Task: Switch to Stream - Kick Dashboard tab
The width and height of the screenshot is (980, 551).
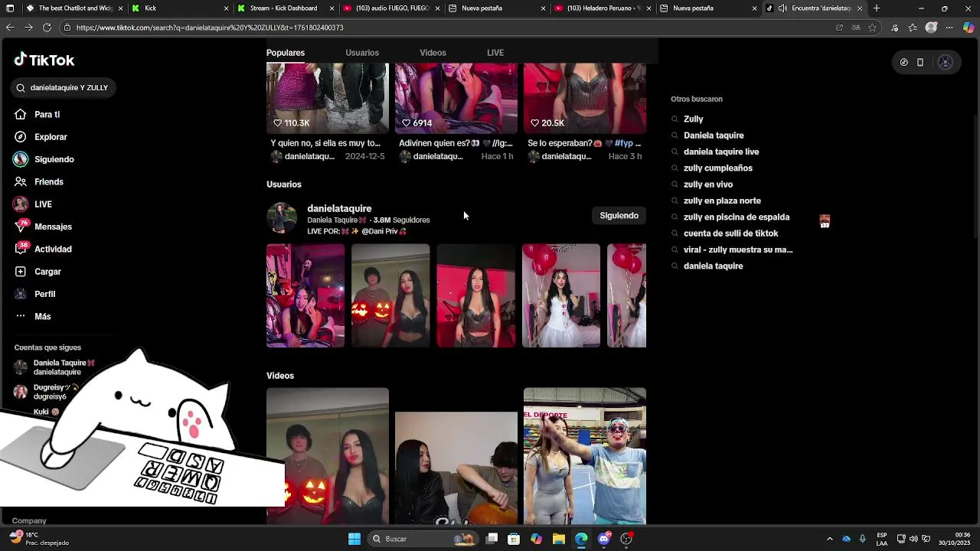Action: pyautogui.click(x=286, y=8)
